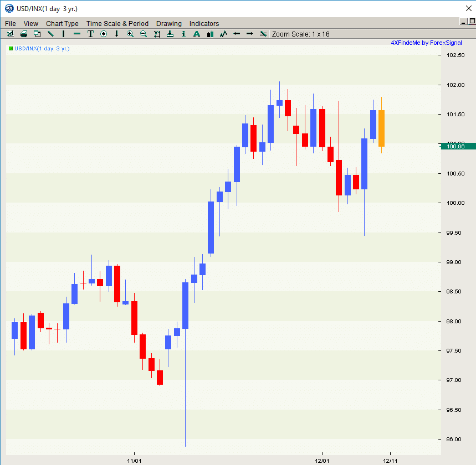476x465 pixels.
Task: Click the green legend square beside USD/INX
Action: [x=11, y=49]
